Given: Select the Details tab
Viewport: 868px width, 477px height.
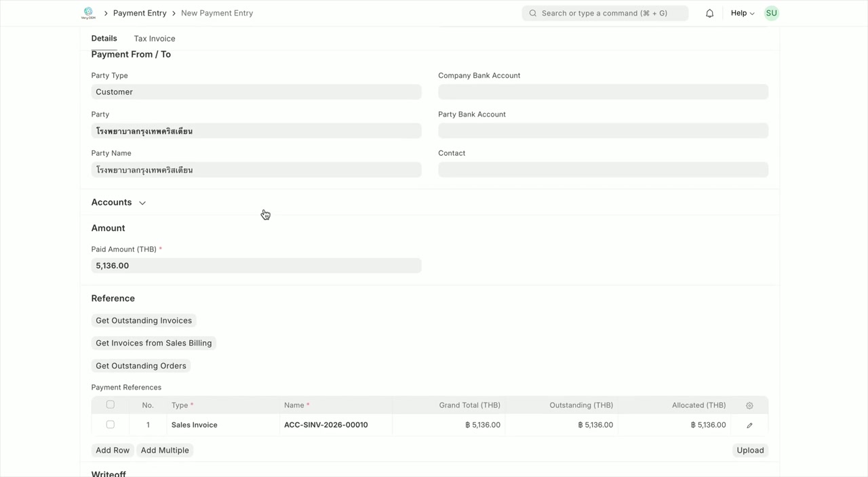Looking at the screenshot, I should (x=104, y=39).
